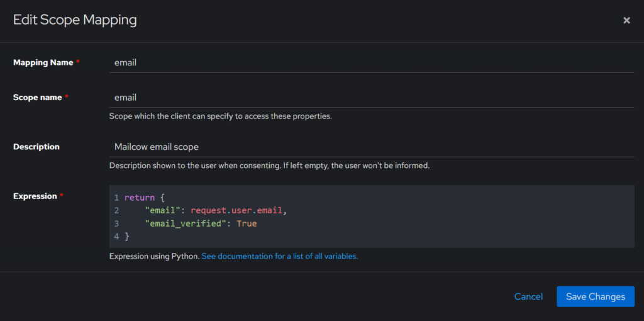Click 'request.user.email' in the code
The image size is (644, 321).
click(x=236, y=210)
